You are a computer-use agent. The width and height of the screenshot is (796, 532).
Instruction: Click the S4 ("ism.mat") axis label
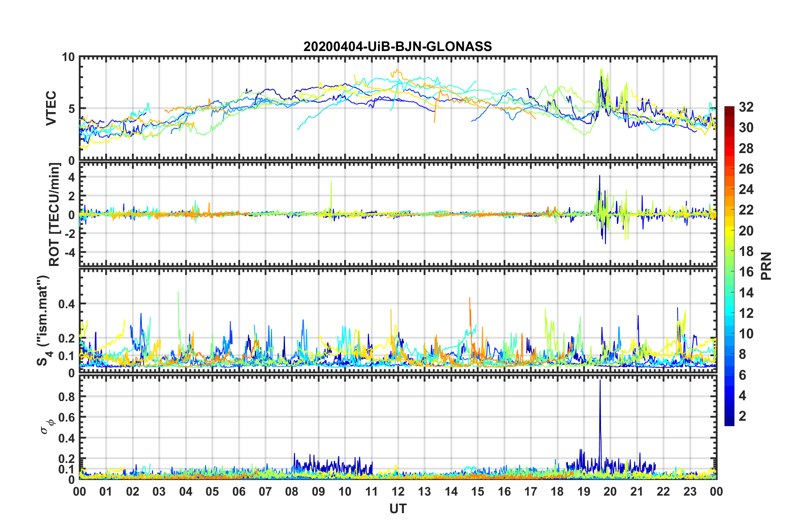click(x=44, y=320)
